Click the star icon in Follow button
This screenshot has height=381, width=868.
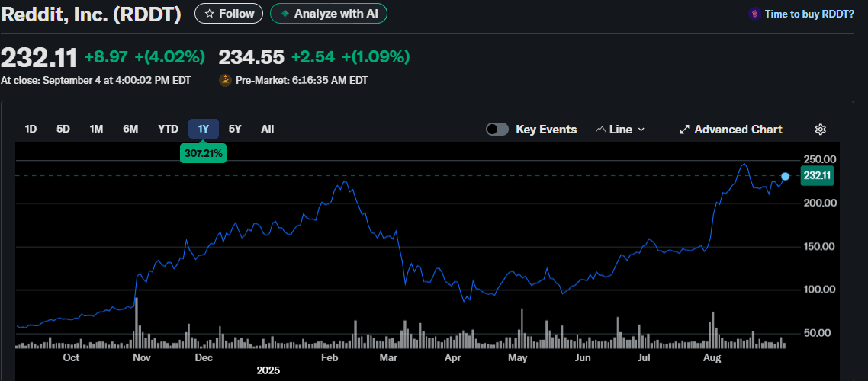pyautogui.click(x=209, y=14)
